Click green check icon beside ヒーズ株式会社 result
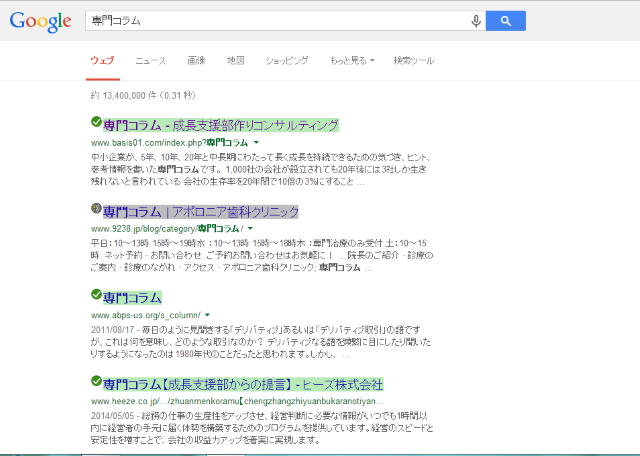 pyautogui.click(x=96, y=380)
